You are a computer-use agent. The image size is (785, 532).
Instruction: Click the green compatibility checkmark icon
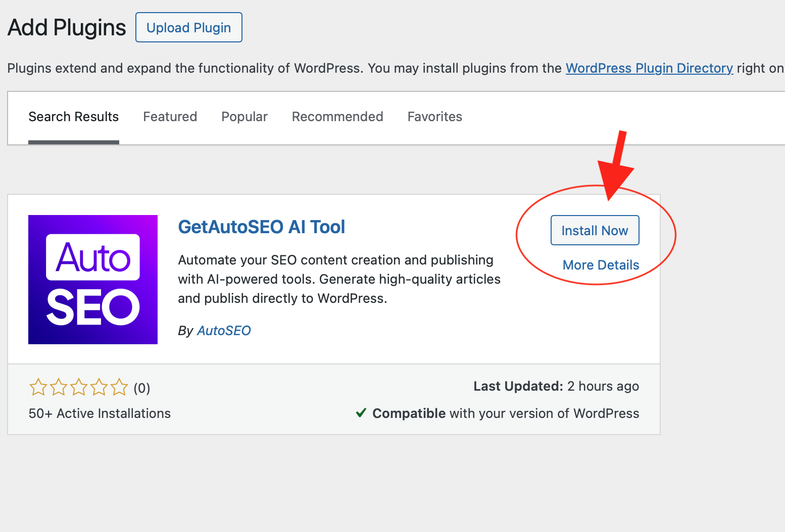pyautogui.click(x=361, y=413)
